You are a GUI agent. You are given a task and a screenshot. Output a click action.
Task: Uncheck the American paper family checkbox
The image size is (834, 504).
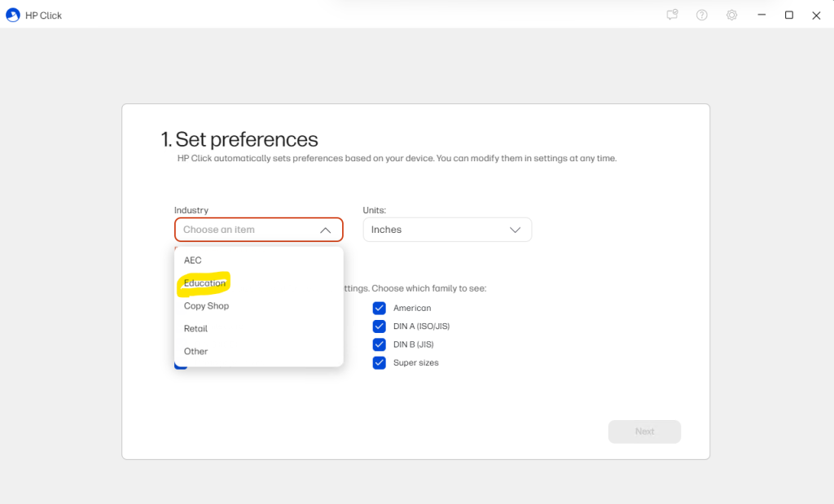[x=380, y=308]
